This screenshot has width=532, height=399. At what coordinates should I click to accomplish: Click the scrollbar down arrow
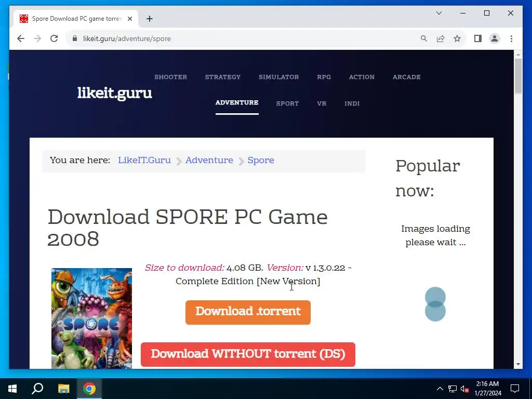[518, 364]
